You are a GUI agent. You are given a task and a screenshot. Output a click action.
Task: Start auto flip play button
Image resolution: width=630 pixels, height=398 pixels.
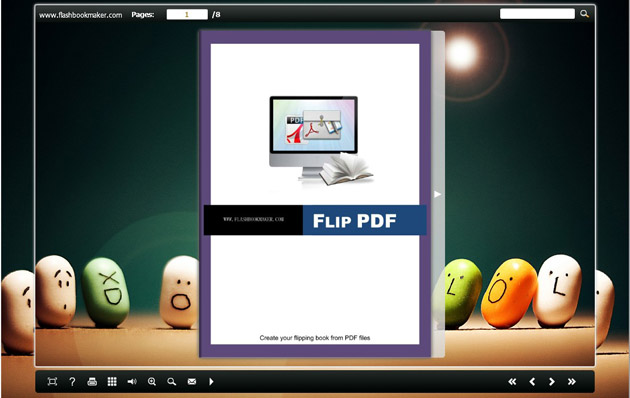(x=211, y=382)
